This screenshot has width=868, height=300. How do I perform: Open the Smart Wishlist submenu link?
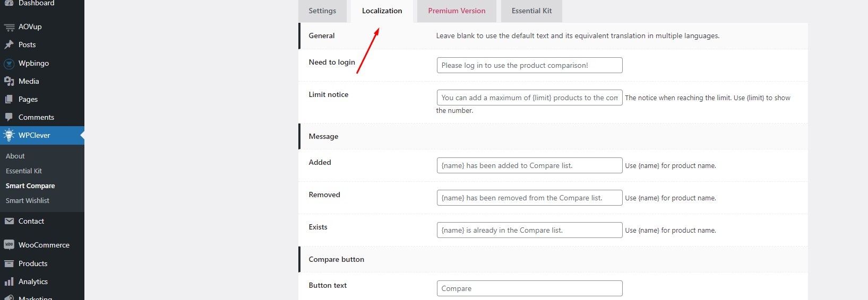28,201
